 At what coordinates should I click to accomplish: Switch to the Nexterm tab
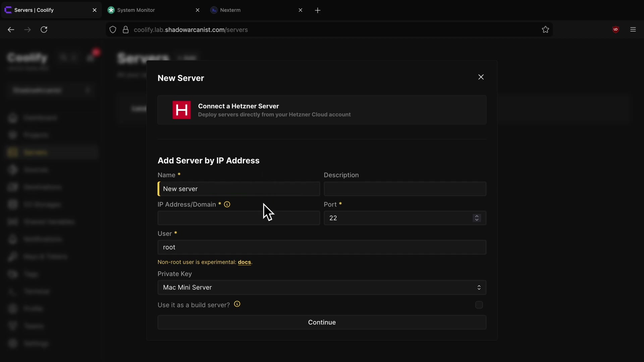click(x=257, y=10)
